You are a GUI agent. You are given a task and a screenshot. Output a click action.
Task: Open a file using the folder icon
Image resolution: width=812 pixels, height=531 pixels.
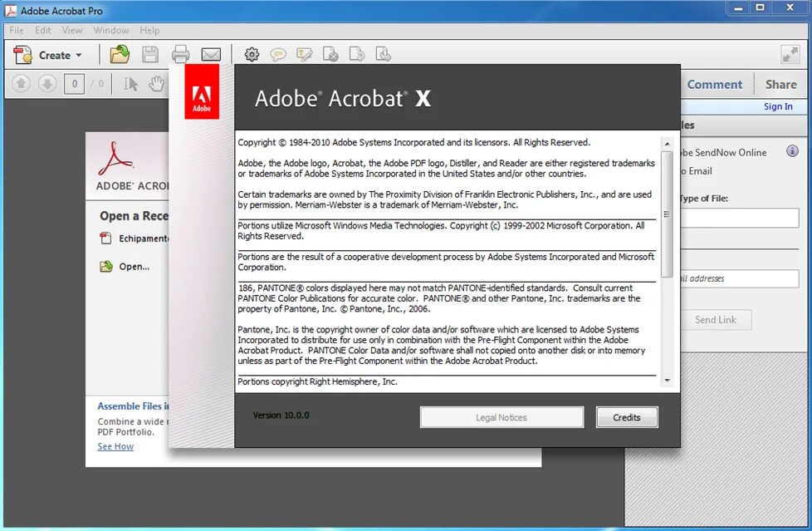tap(120, 54)
